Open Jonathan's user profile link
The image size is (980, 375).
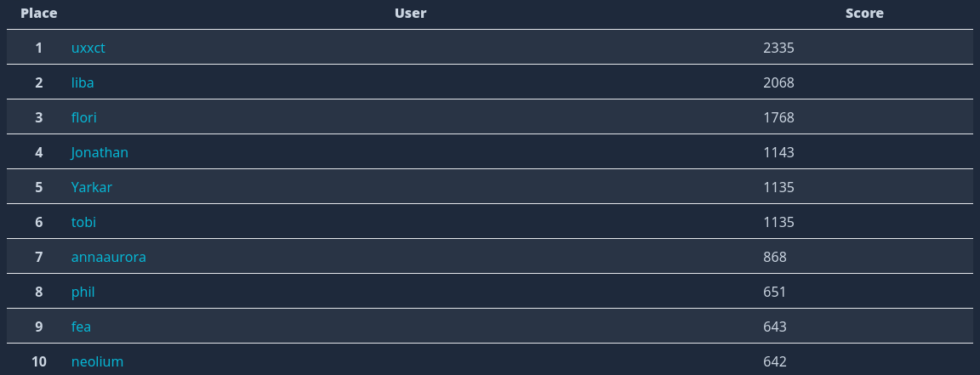click(x=100, y=152)
